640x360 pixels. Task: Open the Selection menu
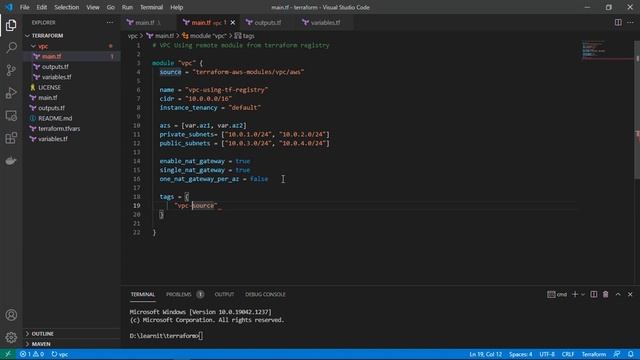[67, 7]
